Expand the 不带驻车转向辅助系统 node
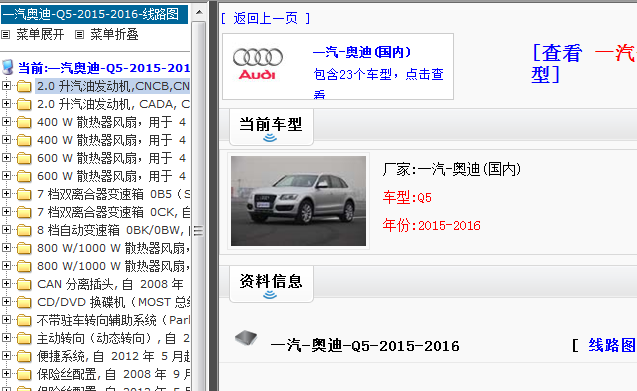Image resolution: width=637 pixels, height=391 pixels. tap(6, 319)
